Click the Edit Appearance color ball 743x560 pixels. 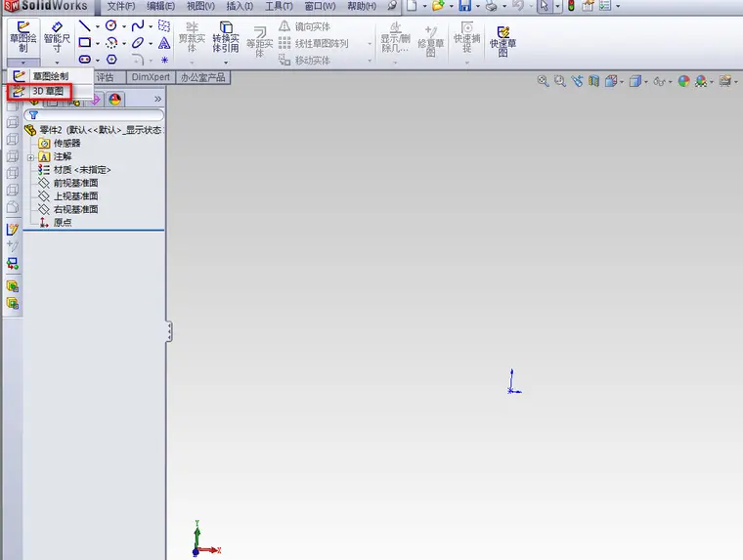683,81
